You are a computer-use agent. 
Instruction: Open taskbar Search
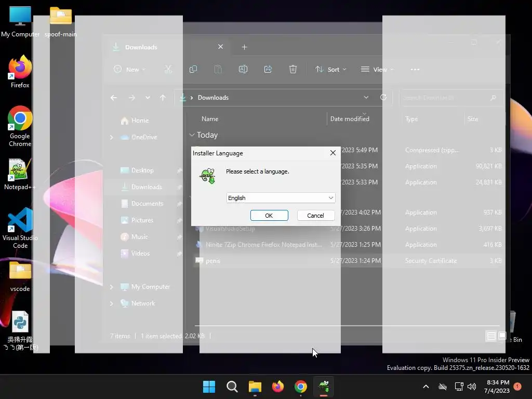point(232,387)
